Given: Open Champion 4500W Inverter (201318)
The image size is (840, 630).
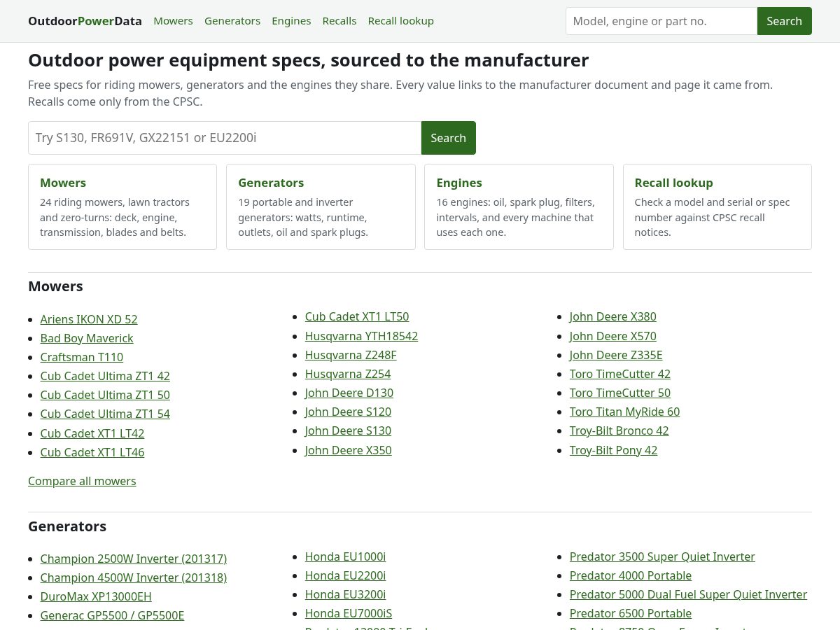Looking at the screenshot, I should click(x=134, y=577).
